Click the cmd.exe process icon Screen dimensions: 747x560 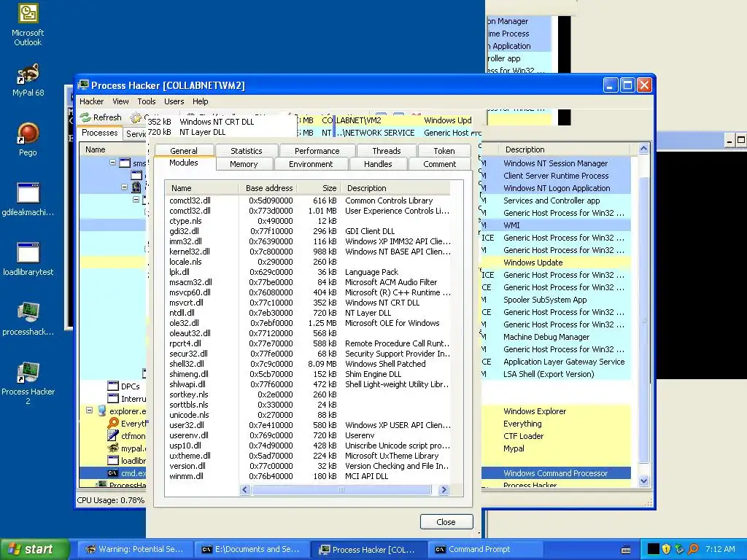113,472
